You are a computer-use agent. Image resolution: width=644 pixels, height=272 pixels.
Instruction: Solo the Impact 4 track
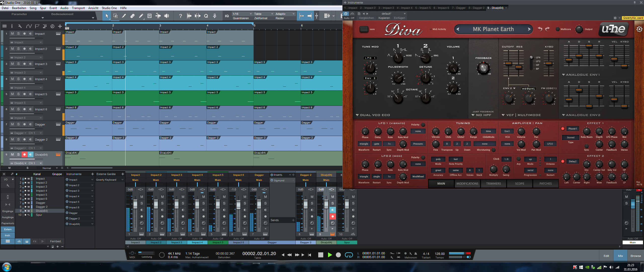coord(18,79)
